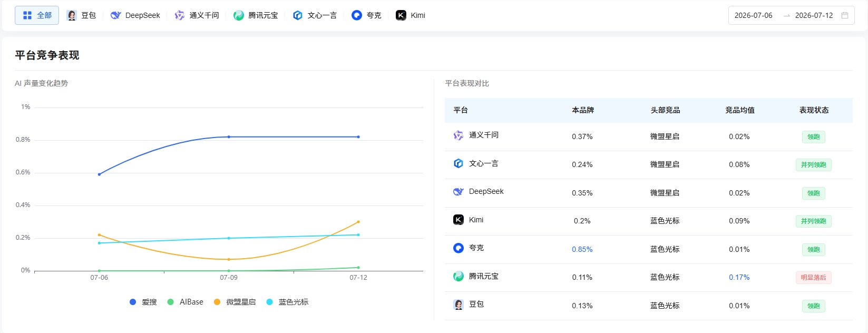868x333 pixels.
Task: Click the 0.2% brand value for Kimi
Action: tap(582, 221)
